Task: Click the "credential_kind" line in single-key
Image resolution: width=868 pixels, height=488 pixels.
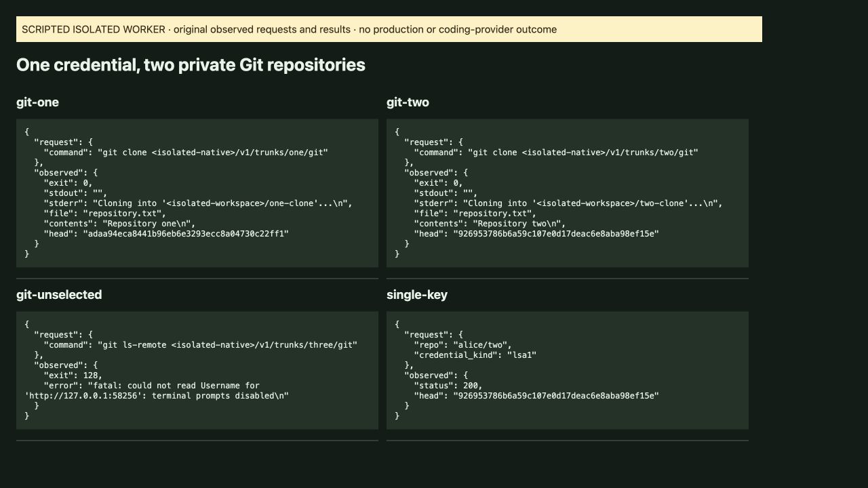Action: click(475, 355)
